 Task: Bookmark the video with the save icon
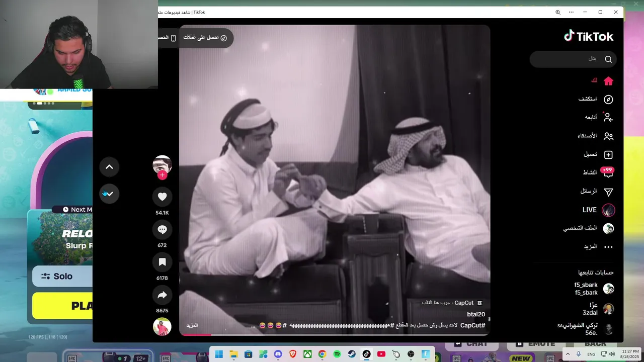(162, 262)
